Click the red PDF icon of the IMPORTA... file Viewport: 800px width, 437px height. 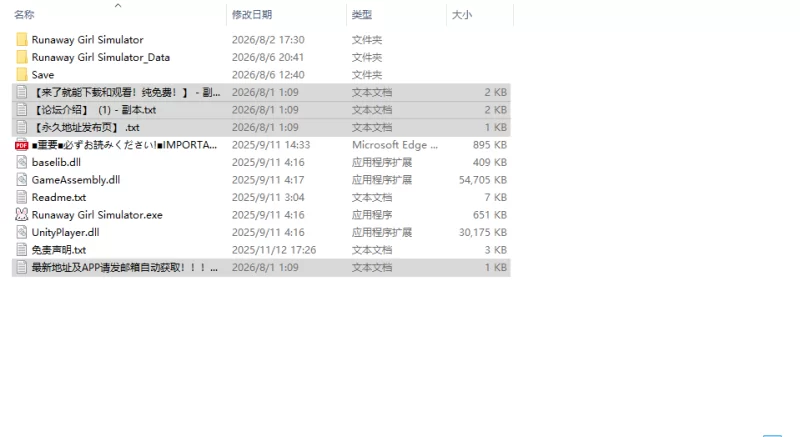pos(21,145)
